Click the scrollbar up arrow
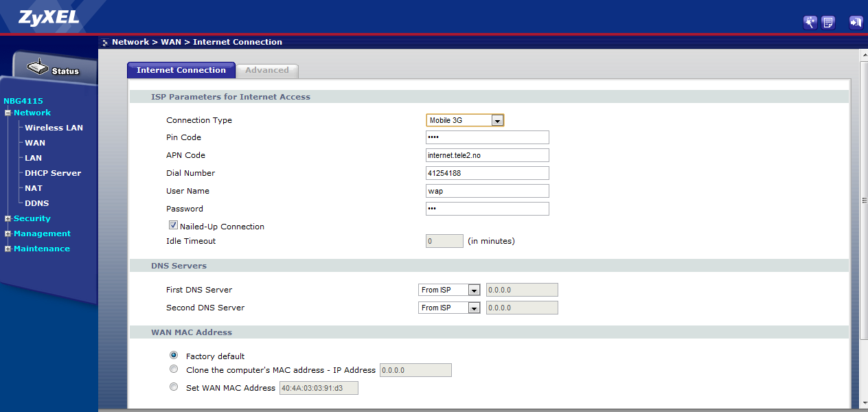Viewport: 868px width, 412px height. tap(864, 54)
